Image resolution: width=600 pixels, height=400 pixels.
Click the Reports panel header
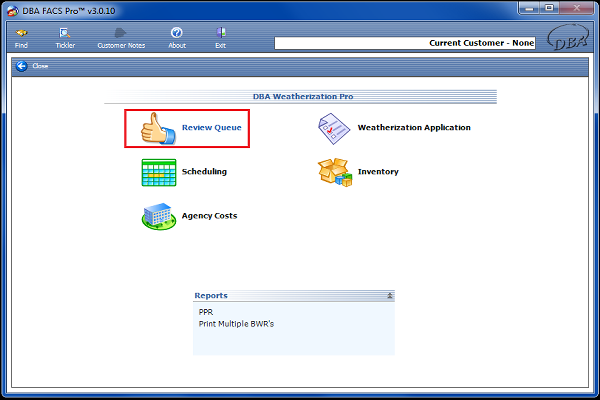[x=293, y=296]
